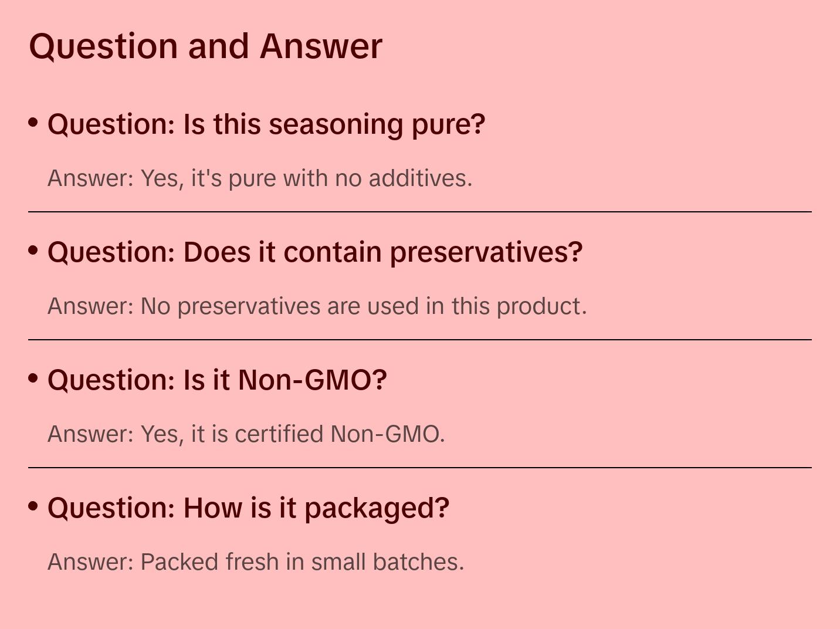Click the bullet beside the seasoning pure question

click(33, 123)
